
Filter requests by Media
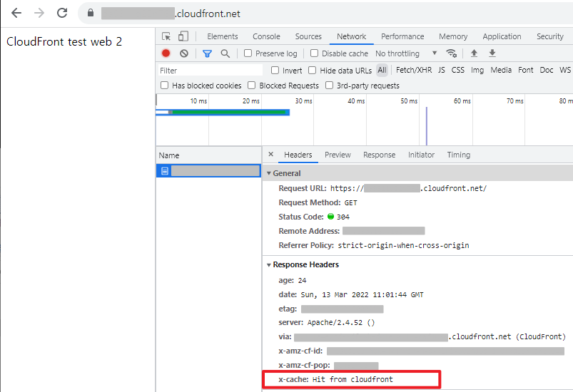(x=501, y=70)
